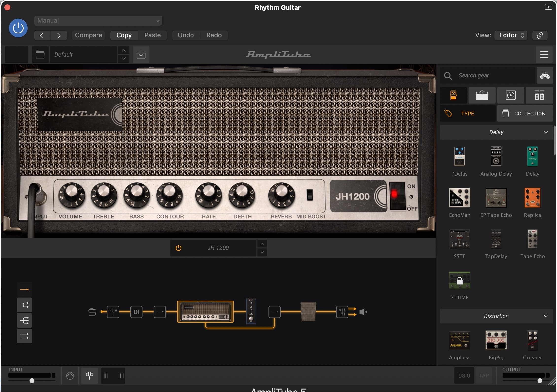Click the Undo button
Viewport: 557px width, 392px height.
[186, 35]
